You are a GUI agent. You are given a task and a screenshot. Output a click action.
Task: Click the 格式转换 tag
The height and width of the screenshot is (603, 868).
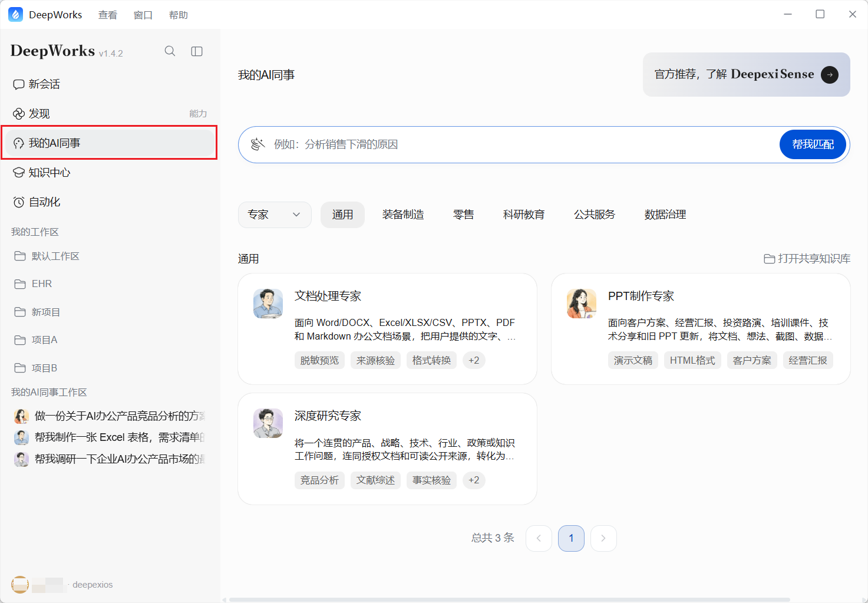(x=431, y=360)
